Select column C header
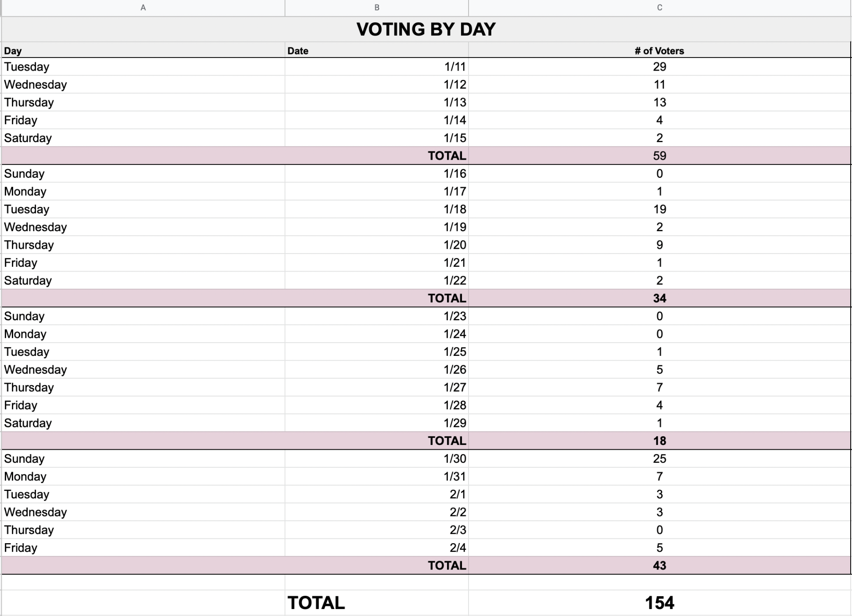 pos(659,8)
